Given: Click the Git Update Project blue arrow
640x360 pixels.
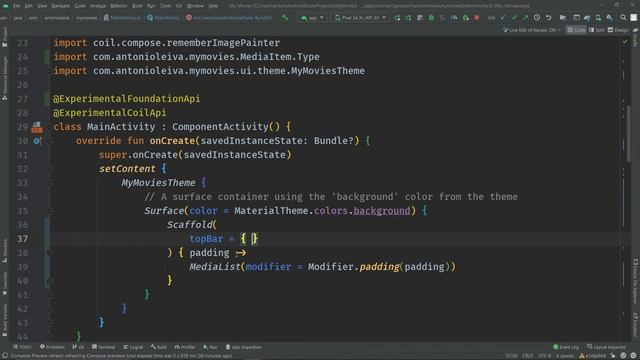Looking at the screenshot, I should (503, 18).
